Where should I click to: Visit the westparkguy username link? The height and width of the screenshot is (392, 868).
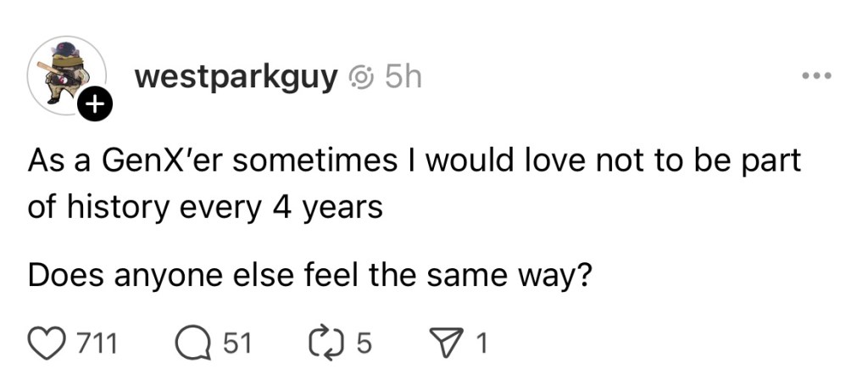236,78
